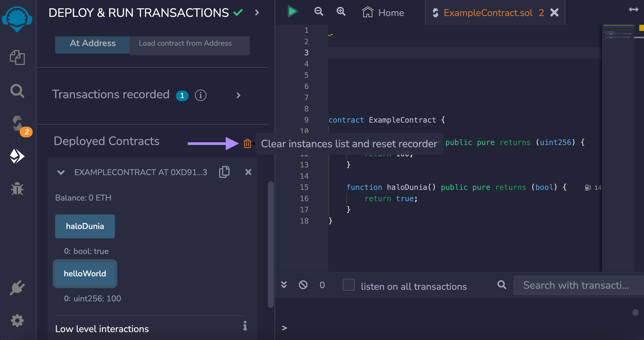Zoom in the editor text
Screen dimensions: 644x340
point(341,12)
